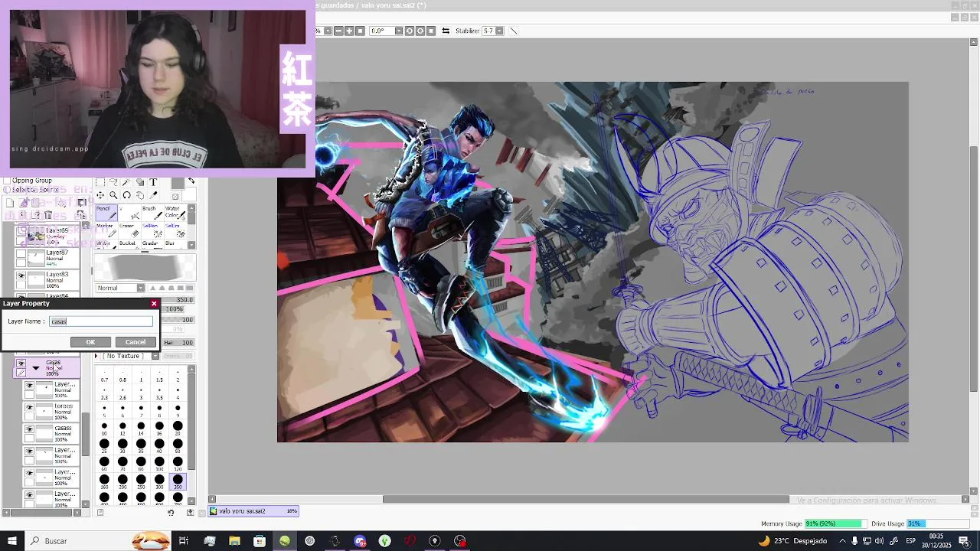980x551 pixels.
Task: Click the zoom in plus button
Action: point(349,31)
